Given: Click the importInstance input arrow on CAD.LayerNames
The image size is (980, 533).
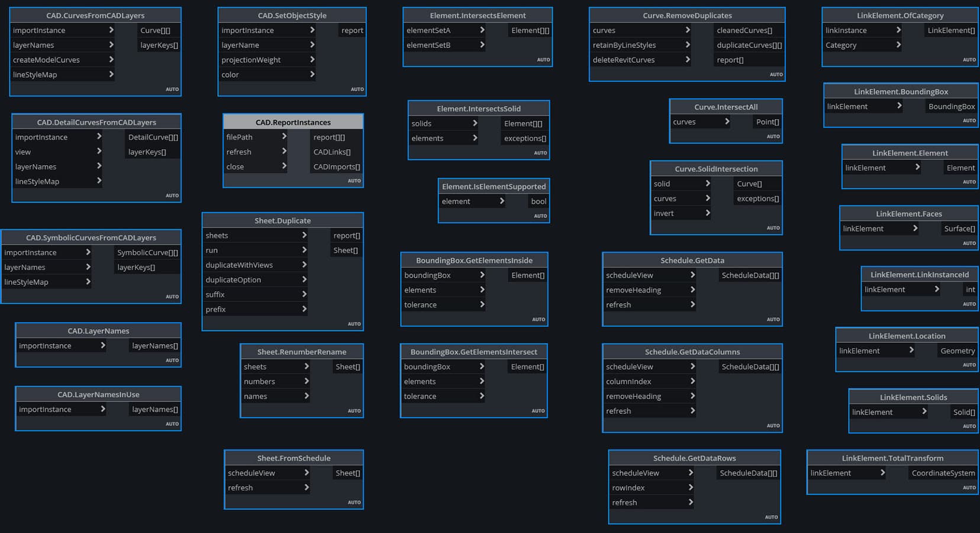Looking at the screenshot, I should (103, 345).
